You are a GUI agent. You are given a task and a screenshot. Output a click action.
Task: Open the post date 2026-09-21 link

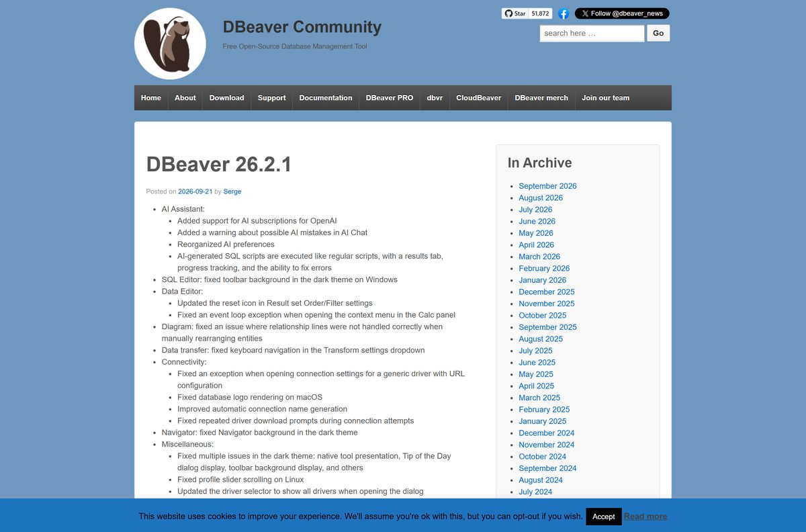[x=195, y=191]
